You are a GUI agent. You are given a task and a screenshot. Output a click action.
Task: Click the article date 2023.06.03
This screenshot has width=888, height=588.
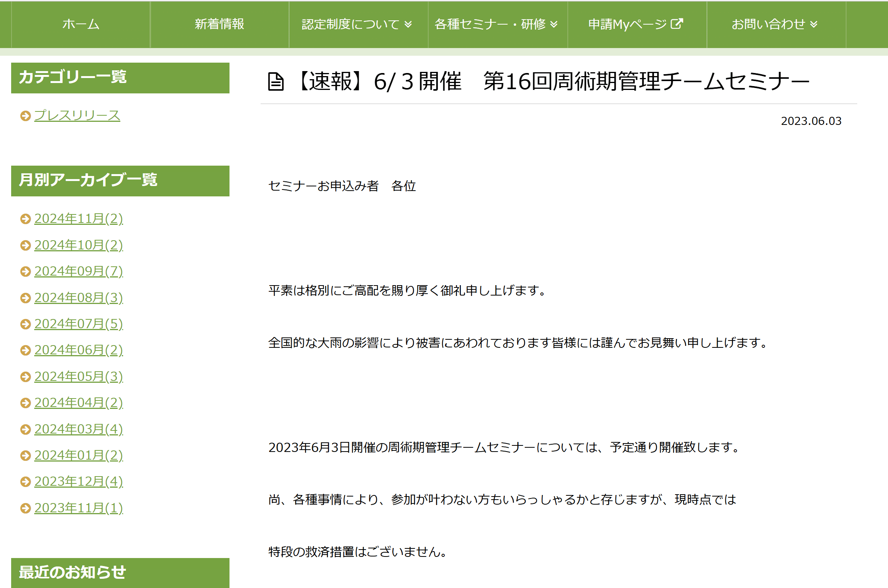coord(811,121)
